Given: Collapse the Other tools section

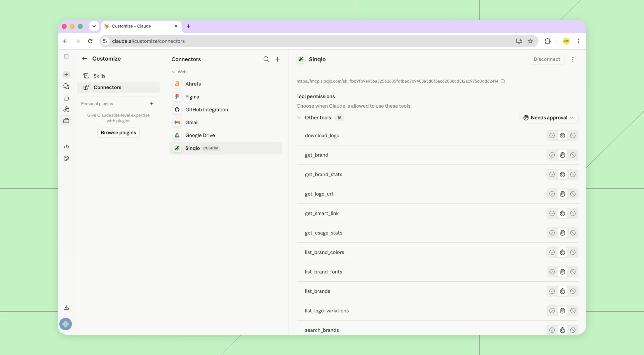Looking at the screenshot, I should (299, 117).
